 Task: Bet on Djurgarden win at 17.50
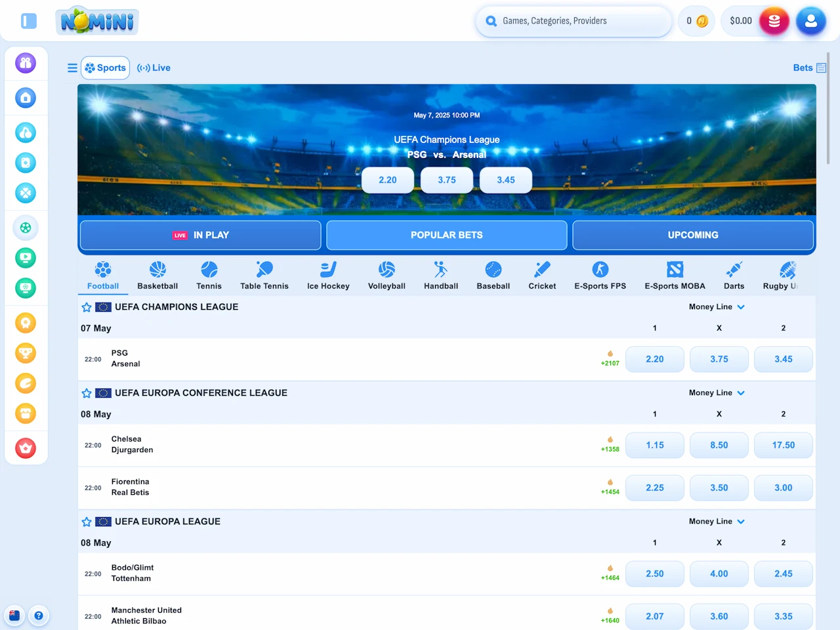coord(784,445)
